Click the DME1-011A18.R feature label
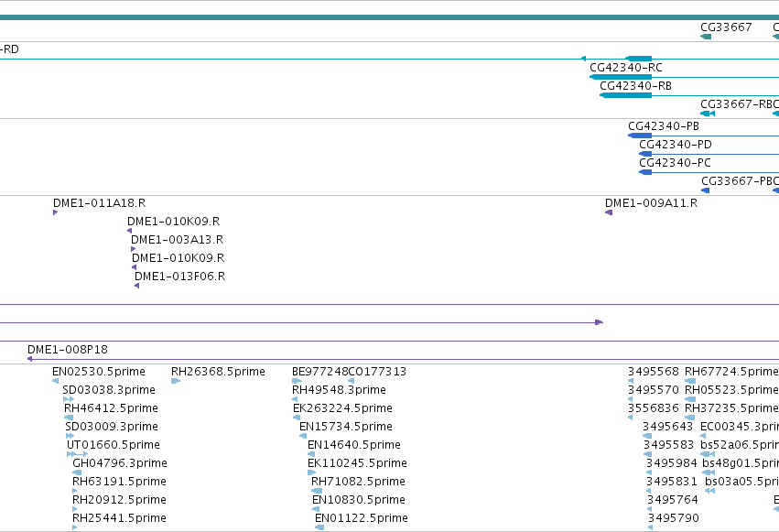 (100, 203)
